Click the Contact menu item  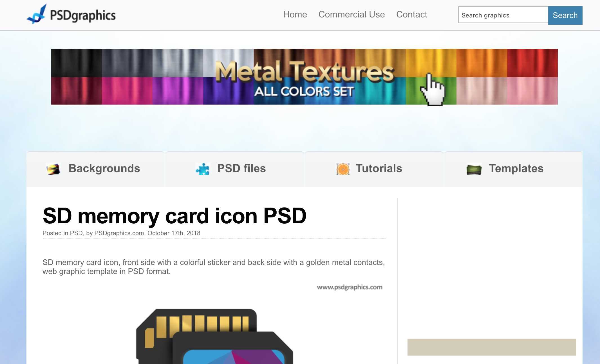(x=411, y=15)
